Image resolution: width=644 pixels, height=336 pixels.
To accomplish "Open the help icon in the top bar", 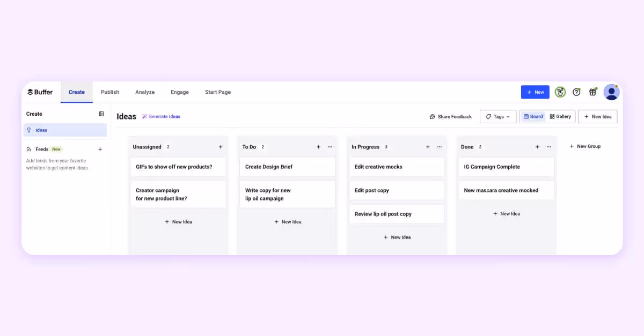I will click(576, 92).
